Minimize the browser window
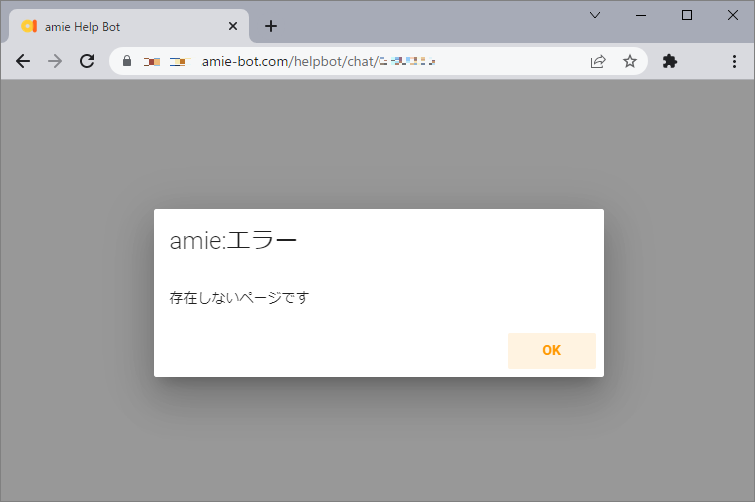755x502 pixels. pos(641,15)
